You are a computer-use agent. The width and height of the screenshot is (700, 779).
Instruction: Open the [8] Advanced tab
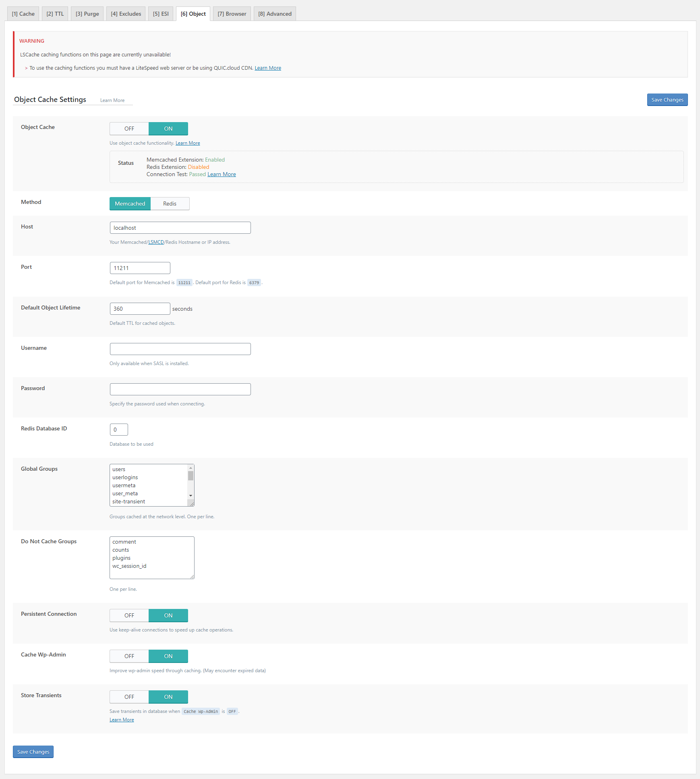(275, 14)
